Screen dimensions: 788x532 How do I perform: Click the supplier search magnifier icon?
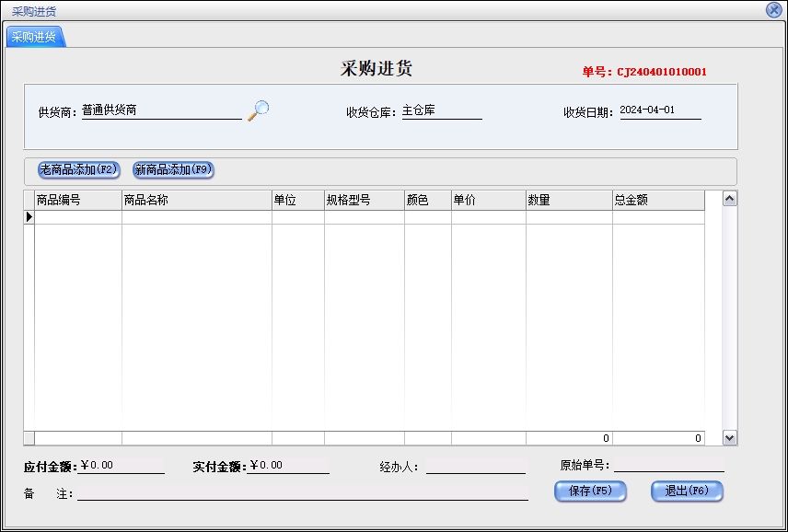pos(259,110)
